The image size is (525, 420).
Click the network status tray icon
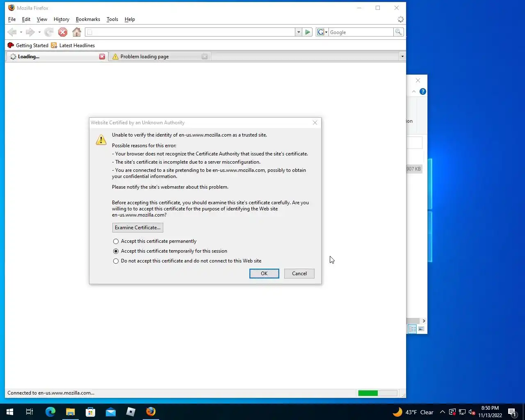462,412
